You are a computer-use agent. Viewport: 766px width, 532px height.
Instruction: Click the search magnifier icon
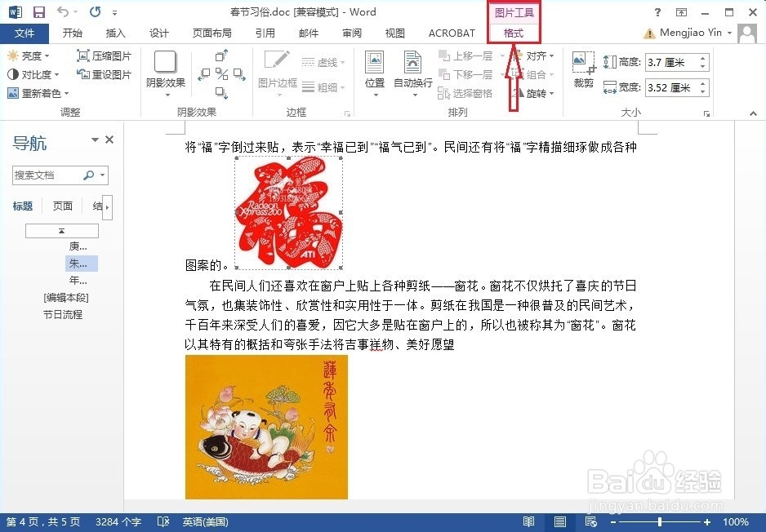(89, 175)
